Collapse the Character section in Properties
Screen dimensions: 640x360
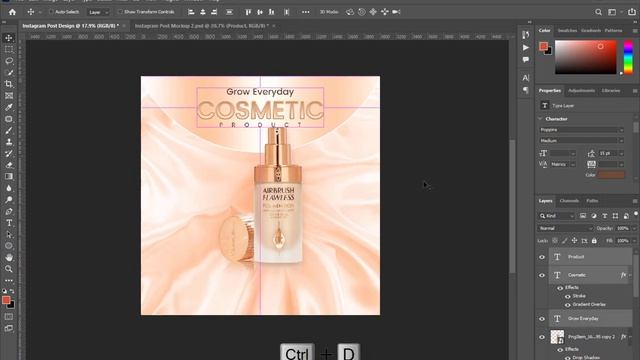point(540,119)
